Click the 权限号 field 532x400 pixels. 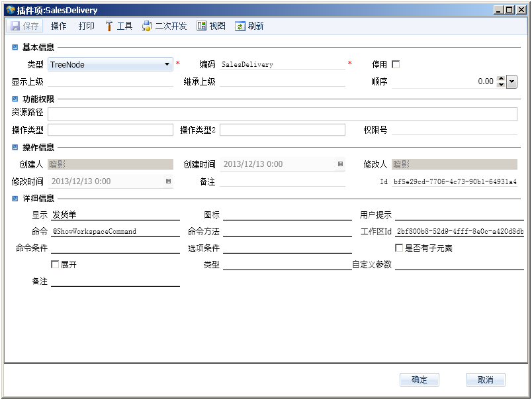455,130
